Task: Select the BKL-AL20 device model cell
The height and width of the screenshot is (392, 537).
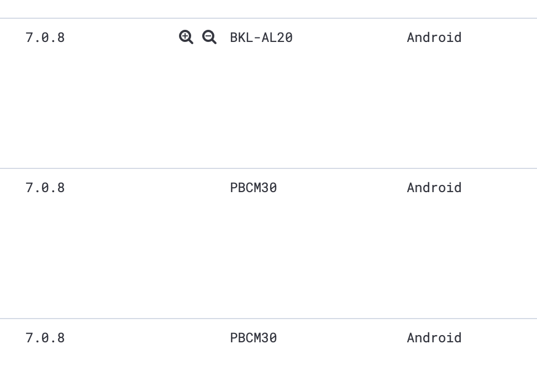Action: pos(261,38)
